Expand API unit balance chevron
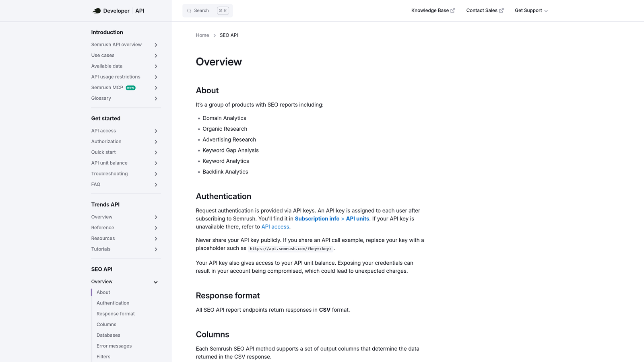 coord(156,163)
